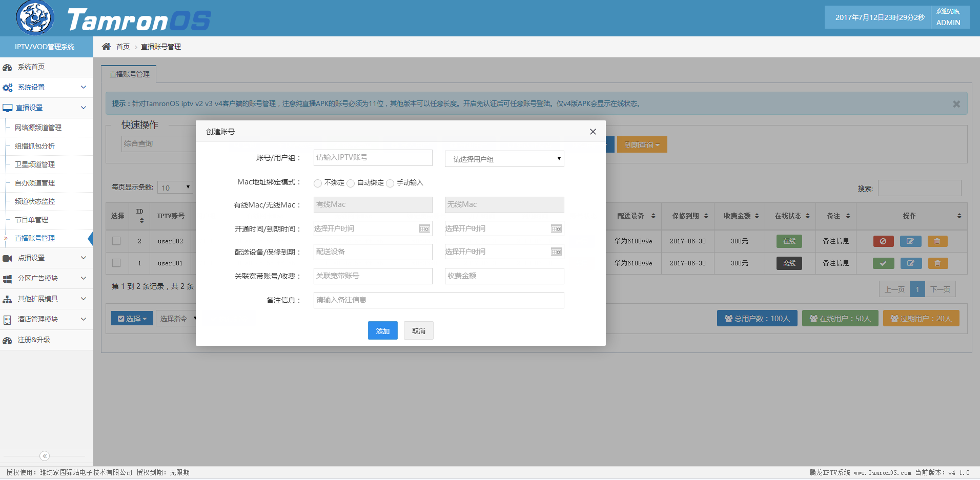
Task: Click the 其他扩展模具 sitemap icon
Action: (7, 299)
